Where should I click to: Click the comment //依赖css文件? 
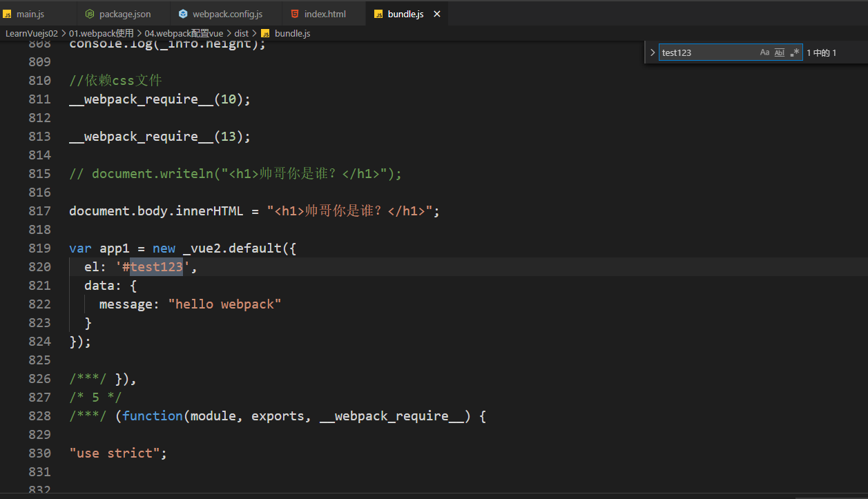click(x=115, y=81)
